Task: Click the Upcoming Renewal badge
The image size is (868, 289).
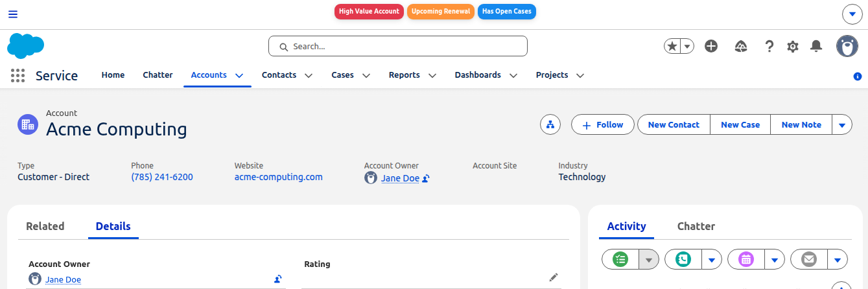Action: click(x=441, y=12)
